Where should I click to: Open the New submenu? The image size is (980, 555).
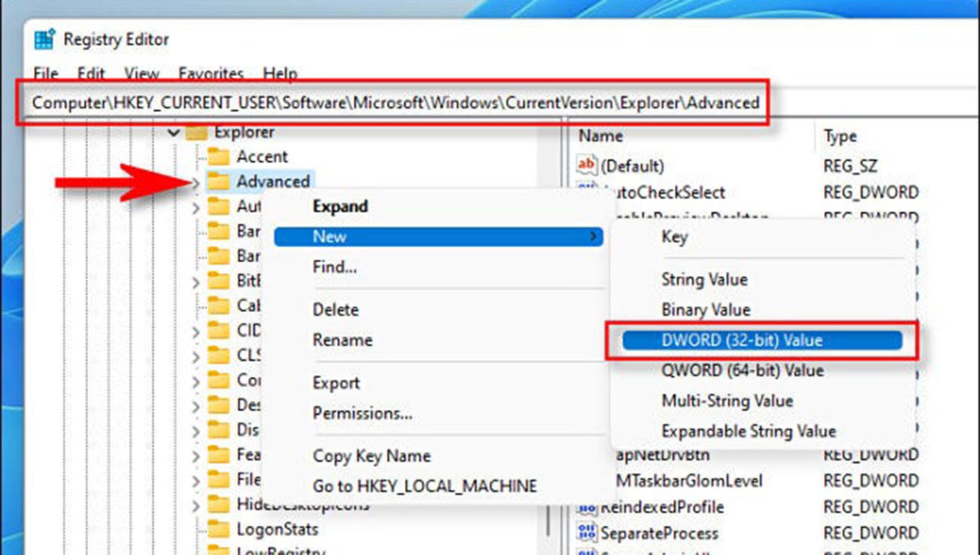tap(438, 237)
